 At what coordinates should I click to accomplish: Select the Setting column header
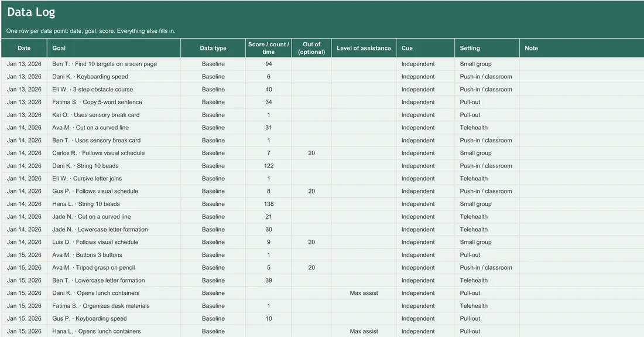487,48
